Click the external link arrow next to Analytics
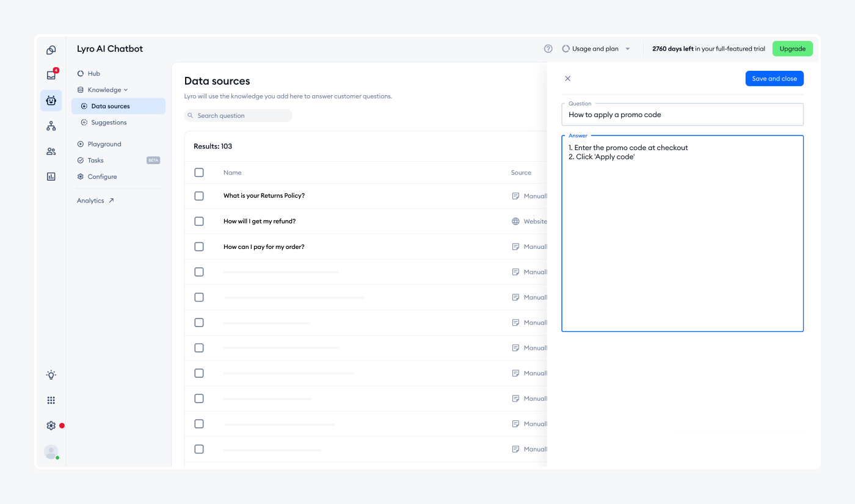Screen dimensions: 855x504 pos(111,201)
